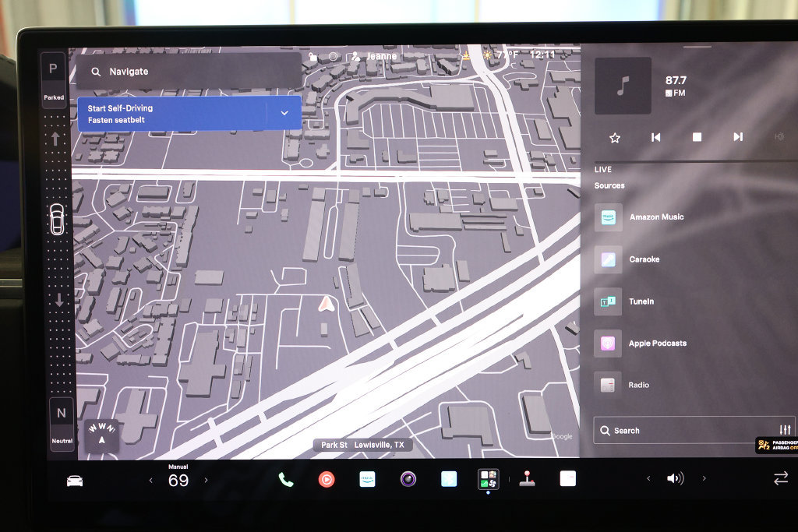
Task: Tap the 12:11 clock
Action: [542, 55]
